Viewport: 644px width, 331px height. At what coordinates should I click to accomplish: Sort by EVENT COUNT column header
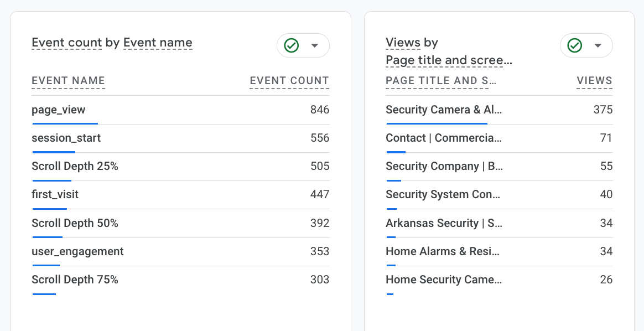(289, 81)
